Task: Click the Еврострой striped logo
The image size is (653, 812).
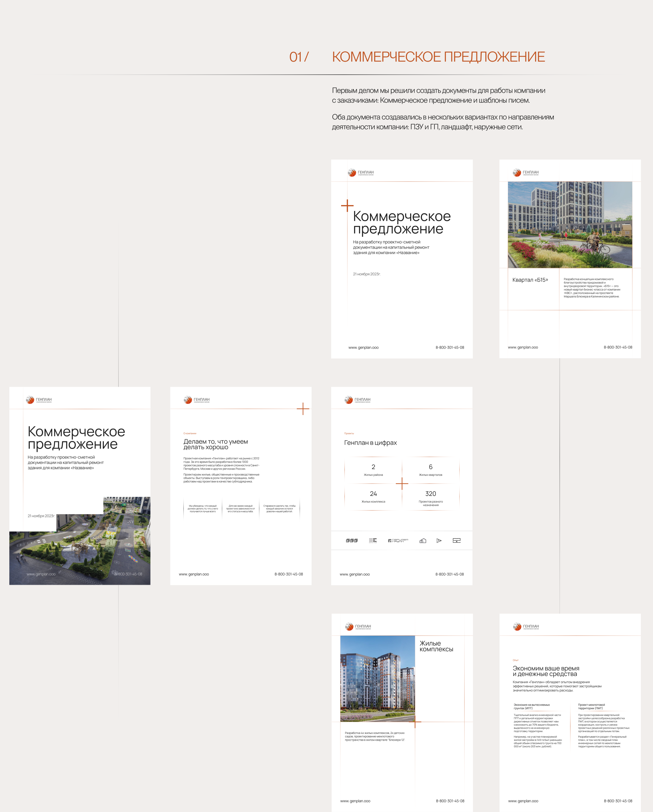Action: [x=373, y=540]
